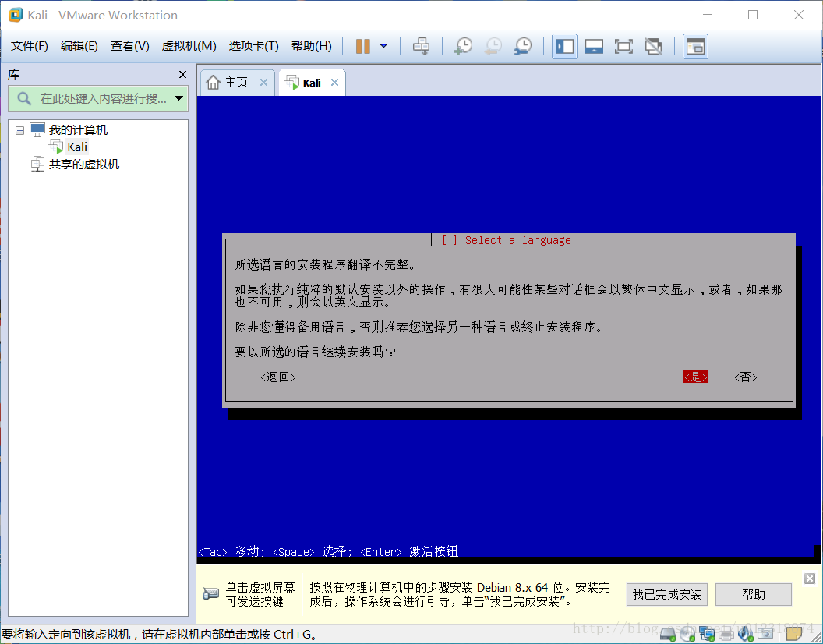Image resolution: width=823 pixels, height=644 pixels.
Task: Click the CD/DVD drive status icon
Action: point(687,635)
